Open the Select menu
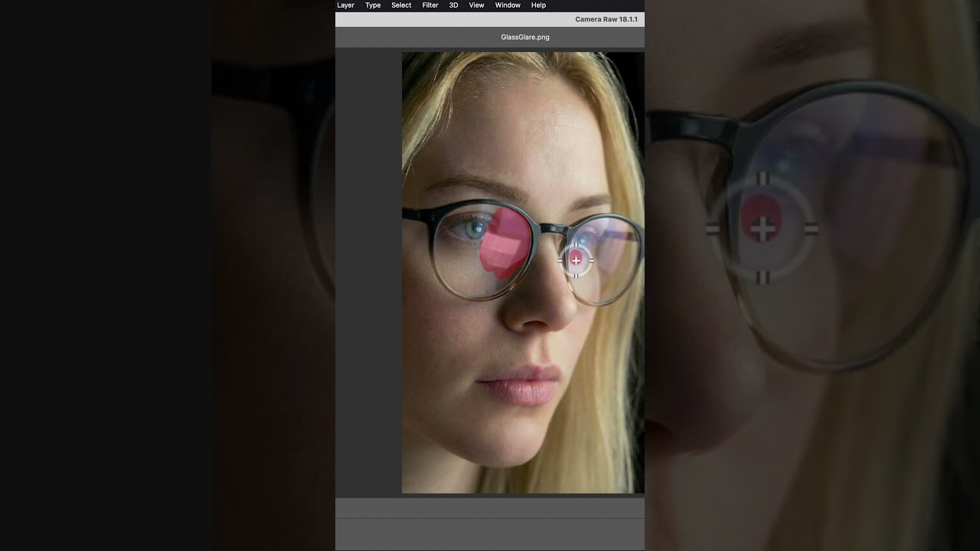980x551 pixels. pos(401,5)
